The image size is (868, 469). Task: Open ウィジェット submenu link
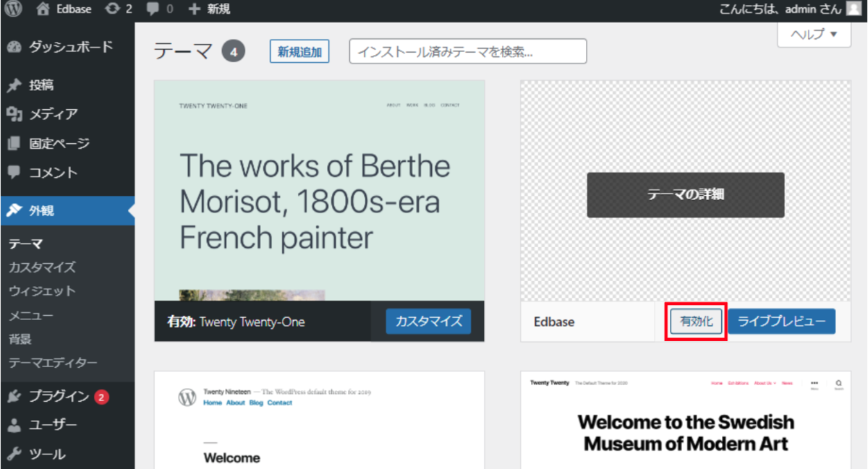42,291
